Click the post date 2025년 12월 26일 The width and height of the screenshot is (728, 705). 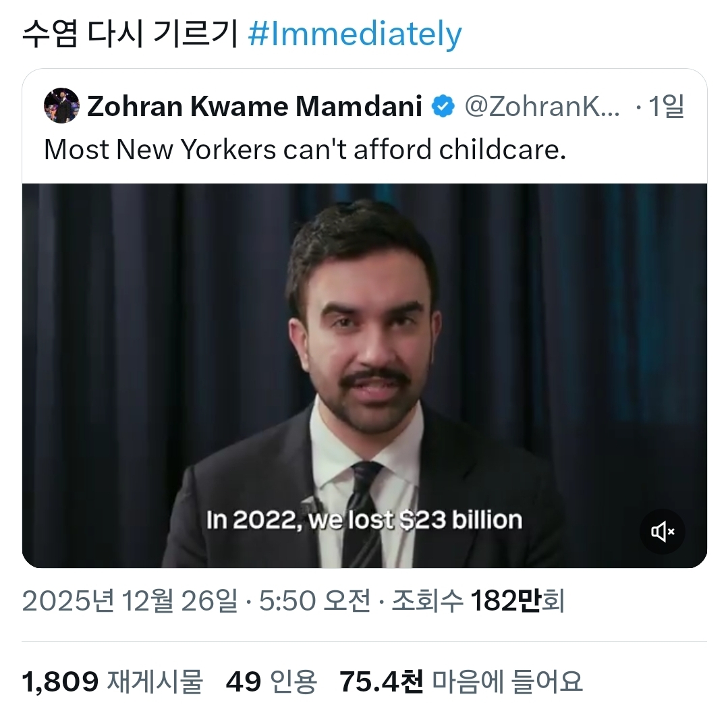[x=130, y=600]
